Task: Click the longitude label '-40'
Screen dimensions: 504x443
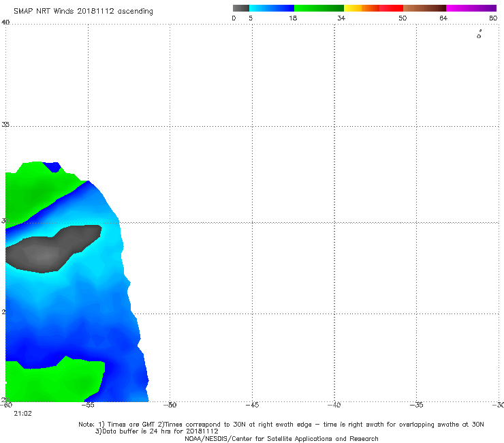Action: pyautogui.click(x=334, y=405)
